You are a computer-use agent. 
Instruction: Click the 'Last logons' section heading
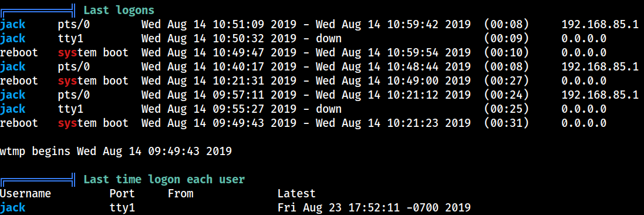tap(119, 10)
